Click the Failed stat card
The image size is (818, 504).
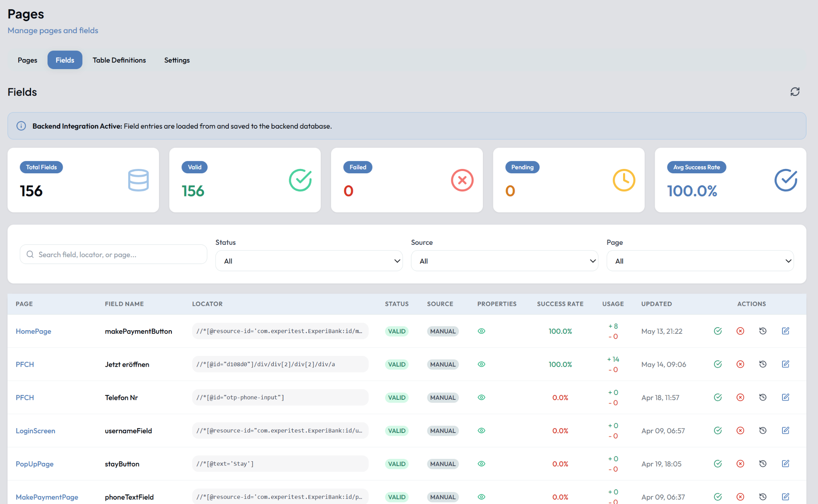coord(407,180)
